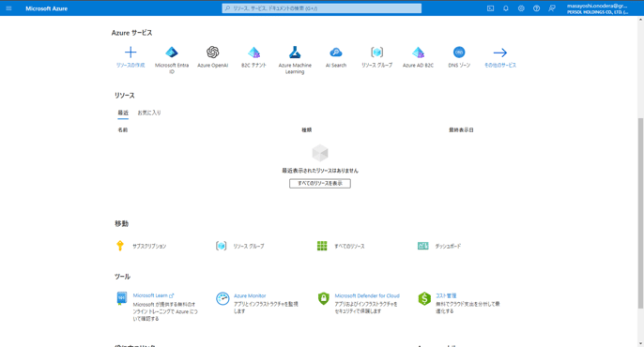Click the Azure Monitor gauge icon
The image size is (644, 347).
[222, 298]
